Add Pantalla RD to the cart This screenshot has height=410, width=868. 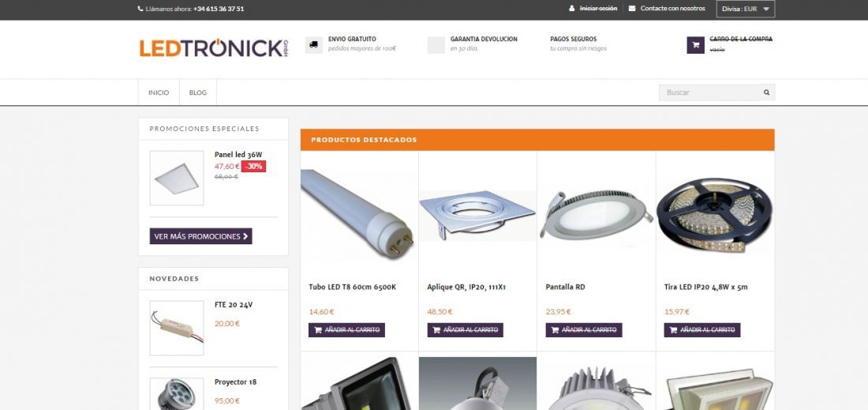pyautogui.click(x=583, y=329)
